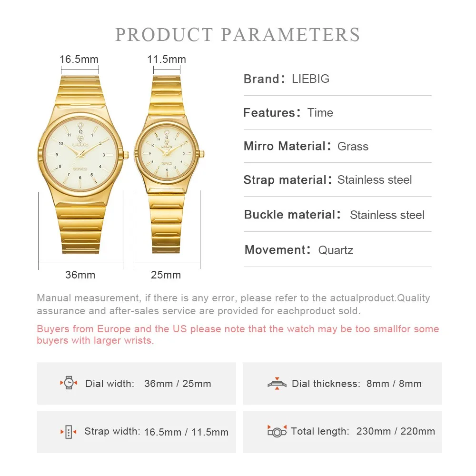This screenshot has width=476, height=476.
Task: Click the LIEBIG logo on the small watch dial
Action: click(x=167, y=143)
